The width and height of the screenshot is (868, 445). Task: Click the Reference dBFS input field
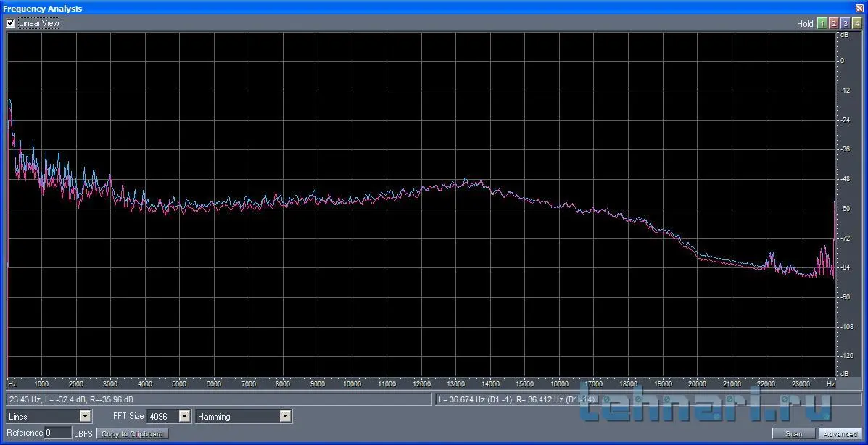pyautogui.click(x=58, y=433)
